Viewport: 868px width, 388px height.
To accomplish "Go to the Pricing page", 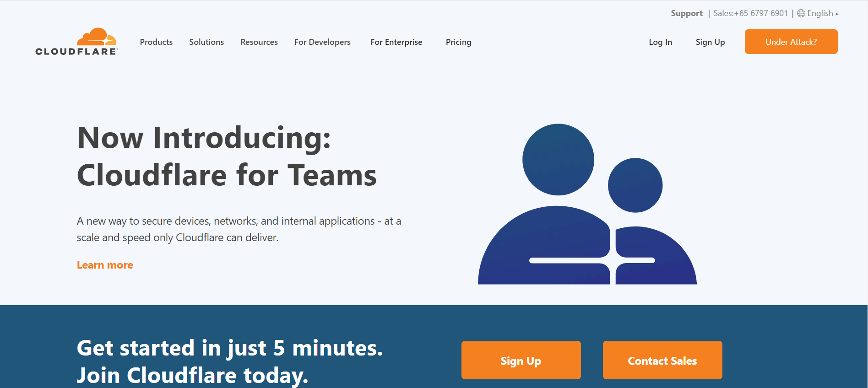I will point(458,42).
